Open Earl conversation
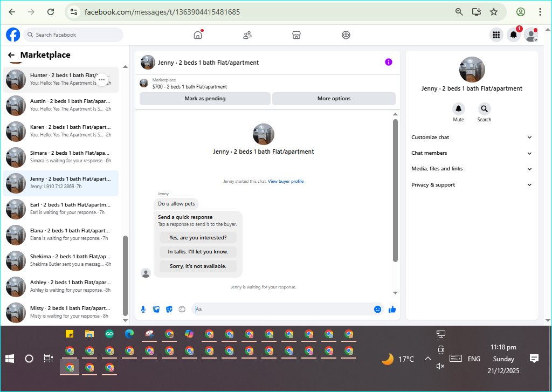 (60, 209)
